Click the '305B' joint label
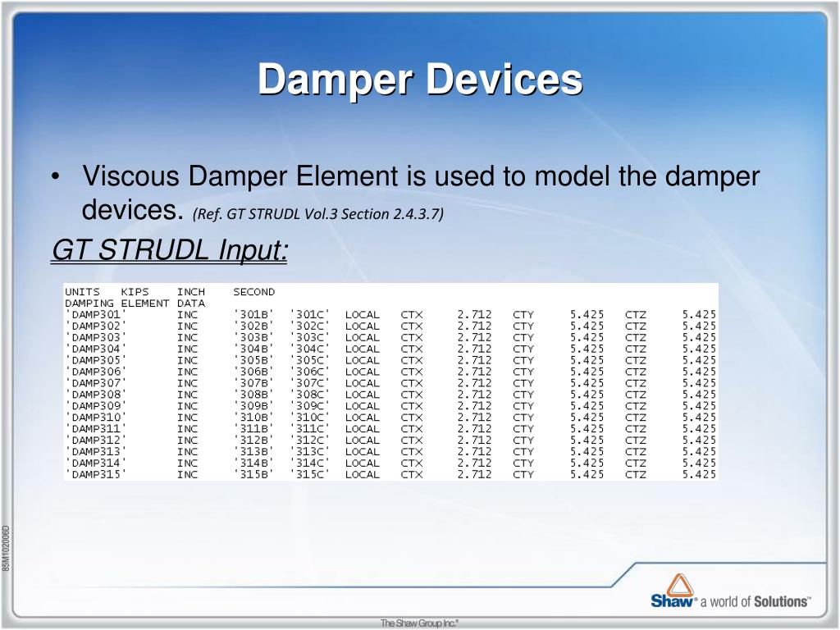Screen dimensions: 840x630 point(253,360)
